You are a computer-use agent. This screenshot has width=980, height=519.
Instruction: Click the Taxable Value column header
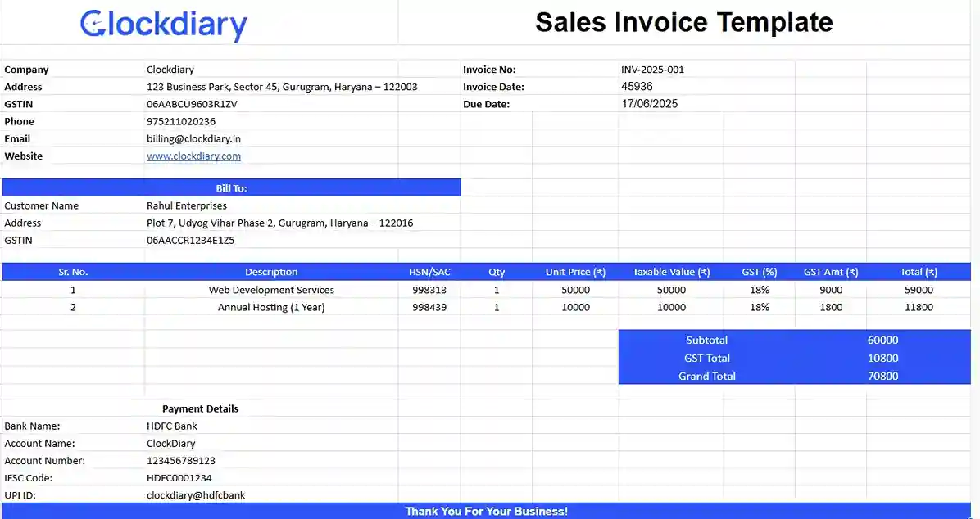tap(671, 272)
